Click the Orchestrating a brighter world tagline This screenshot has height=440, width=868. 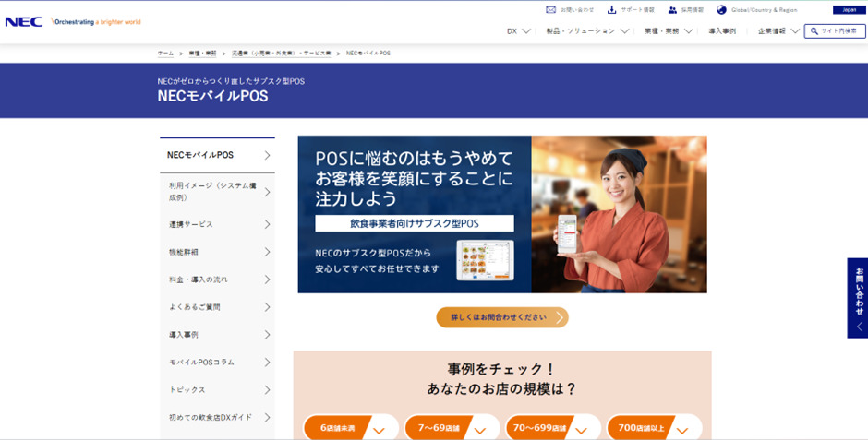(96, 22)
